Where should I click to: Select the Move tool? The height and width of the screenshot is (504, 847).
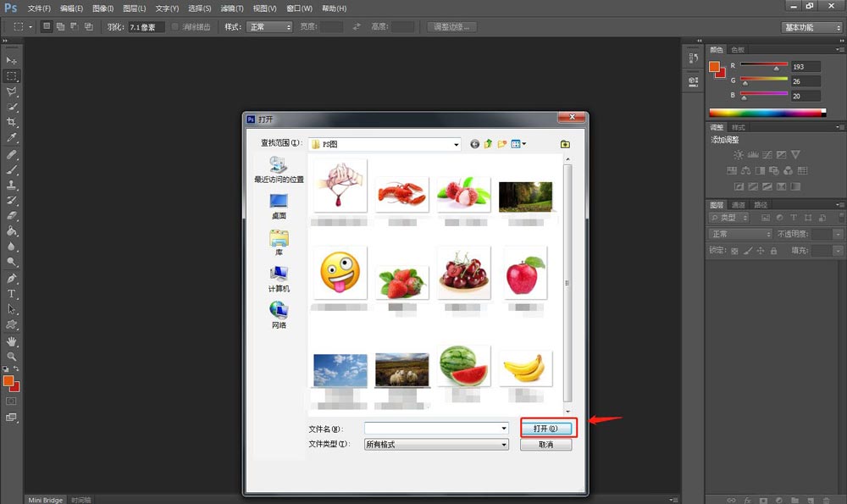(11, 60)
